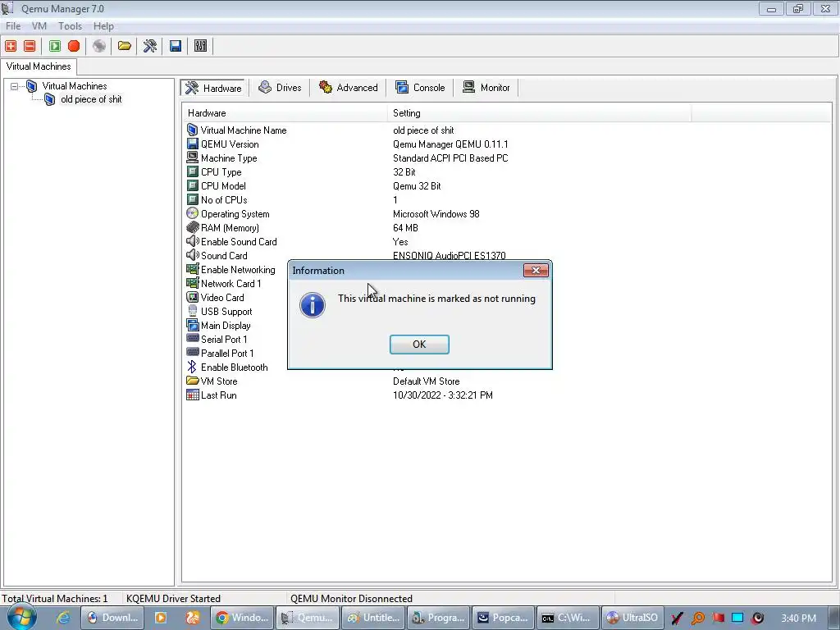Click the Enable Networking row icon
The image size is (840, 630).
(192, 269)
